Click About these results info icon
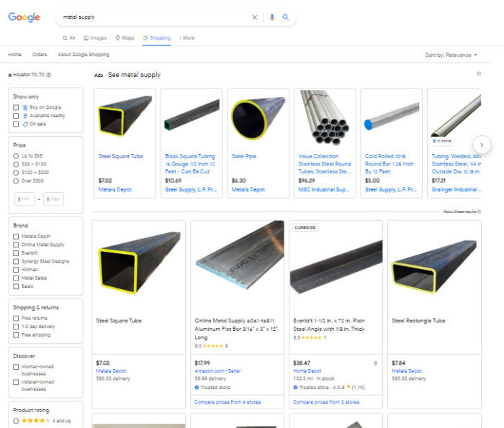The height and width of the screenshot is (428, 504). click(480, 211)
